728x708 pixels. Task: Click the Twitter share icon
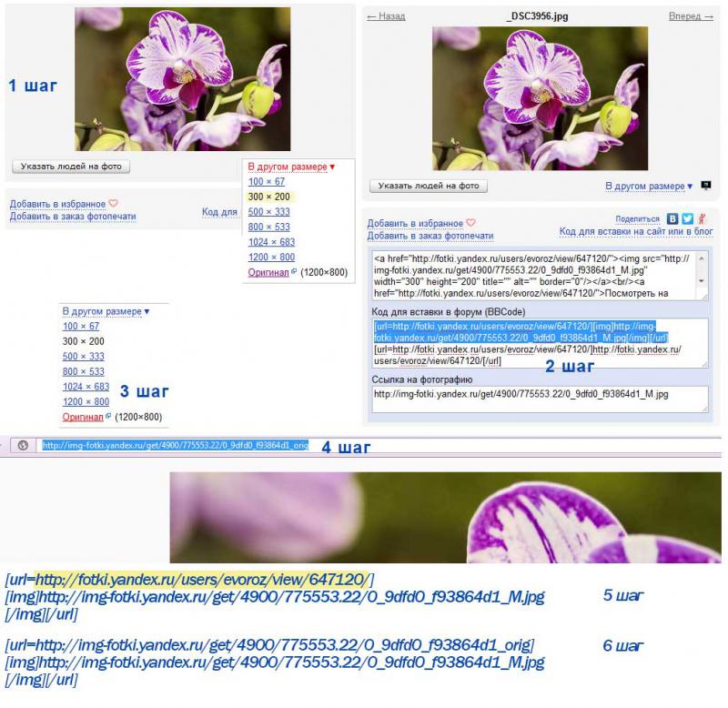687,219
